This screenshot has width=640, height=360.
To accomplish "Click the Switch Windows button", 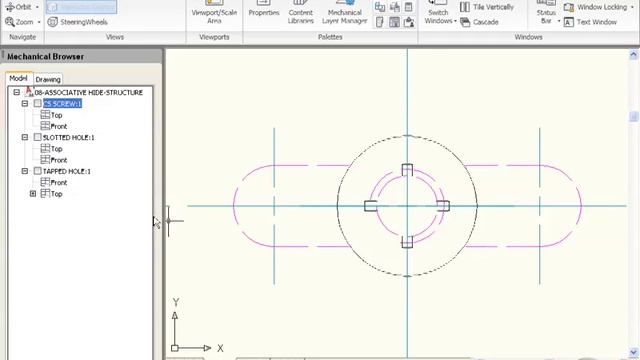I will 438,13.
